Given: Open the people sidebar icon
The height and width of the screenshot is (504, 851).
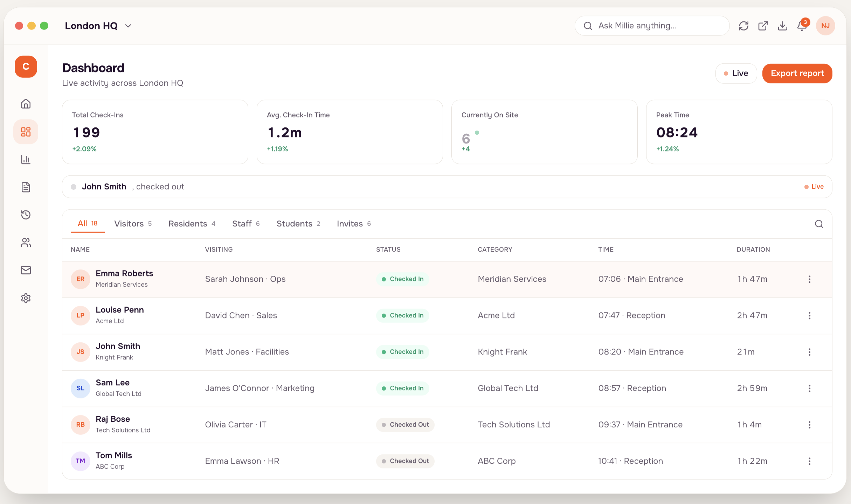Looking at the screenshot, I should point(26,243).
